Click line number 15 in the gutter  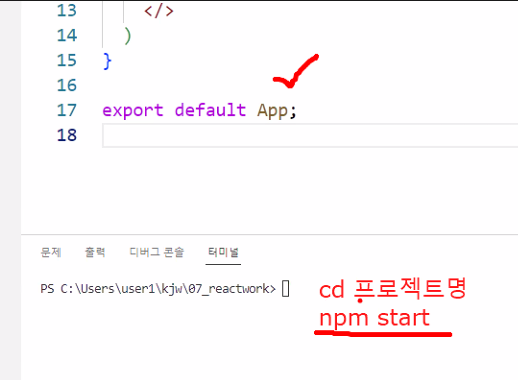click(67, 60)
